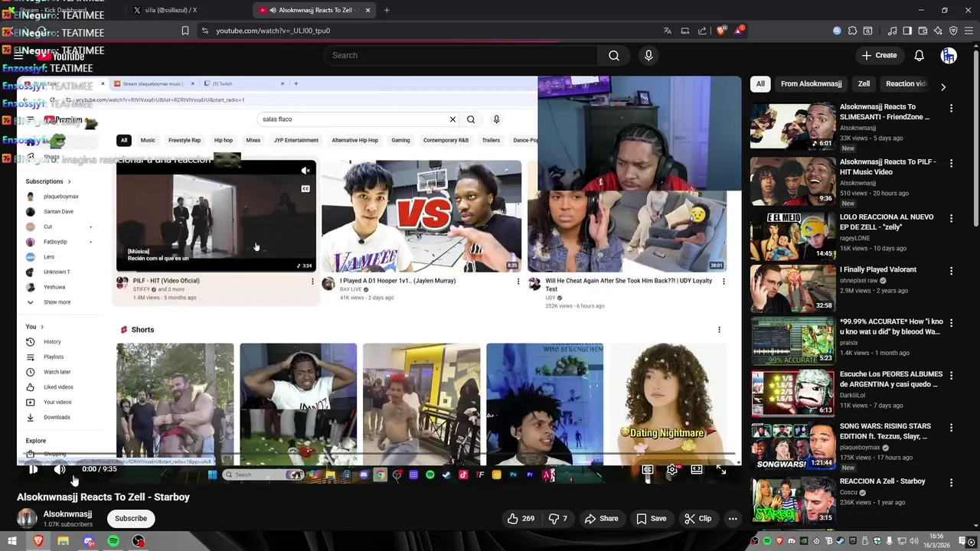The image size is (980, 551).
Task: Open Brave VPN shield icon
Action: (953, 31)
